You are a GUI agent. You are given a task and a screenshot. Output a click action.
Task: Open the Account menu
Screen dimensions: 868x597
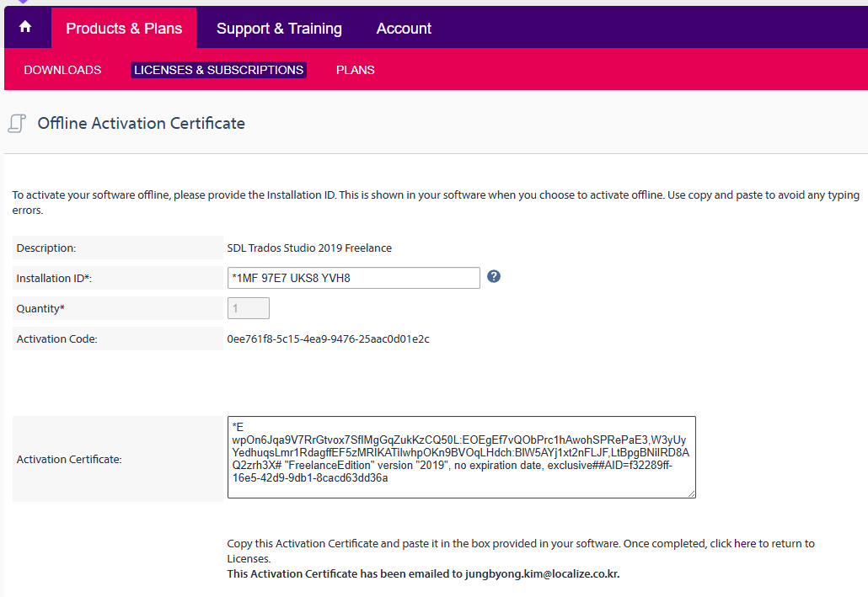coord(404,28)
